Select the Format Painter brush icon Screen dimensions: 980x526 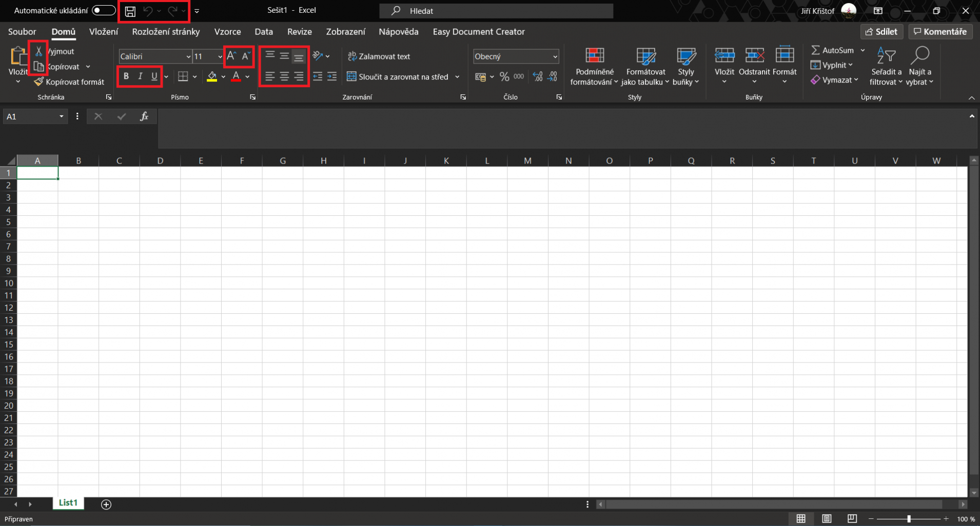point(38,82)
